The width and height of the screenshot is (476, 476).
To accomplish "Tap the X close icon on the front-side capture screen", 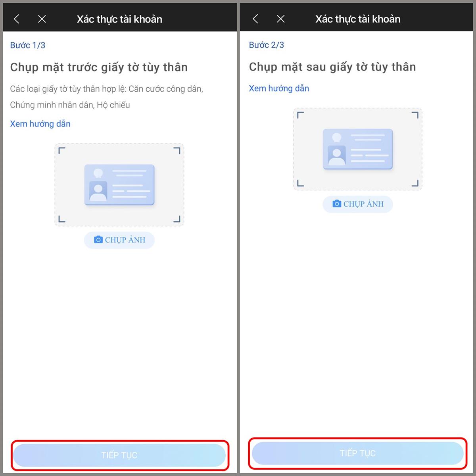I will point(42,19).
